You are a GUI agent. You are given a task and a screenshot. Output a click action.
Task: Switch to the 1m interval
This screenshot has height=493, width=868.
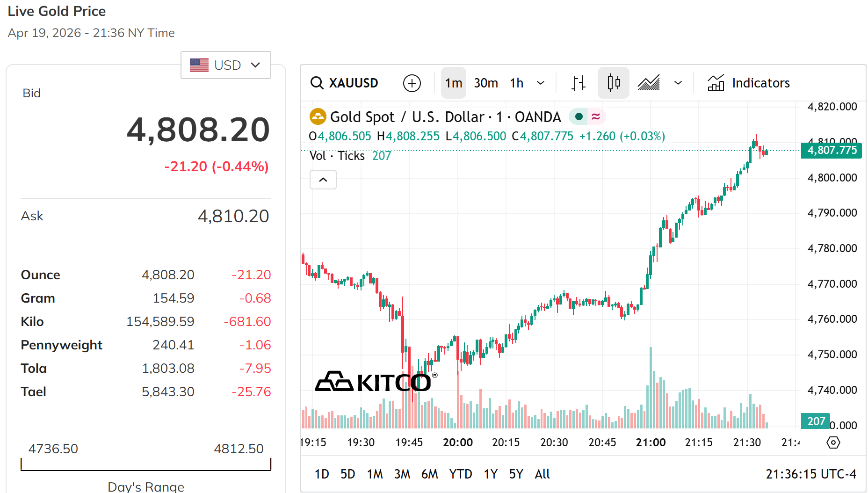coord(453,83)
